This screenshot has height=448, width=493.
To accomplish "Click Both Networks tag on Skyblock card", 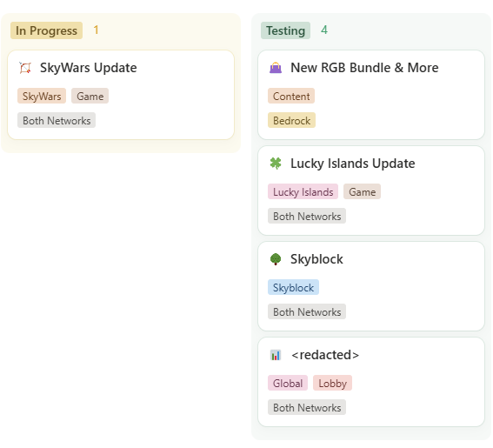I will (307, 311).
